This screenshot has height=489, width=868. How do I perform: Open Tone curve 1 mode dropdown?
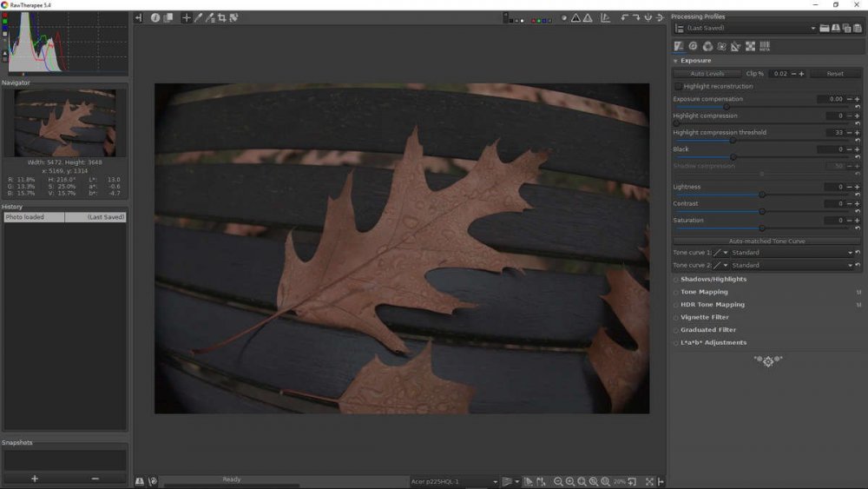(x=792, y=253)
